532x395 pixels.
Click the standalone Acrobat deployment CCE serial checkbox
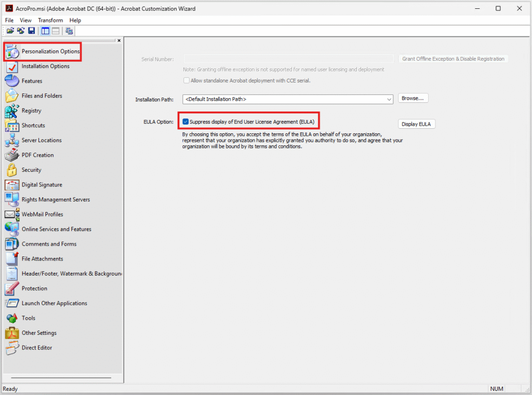tap(187, 80)
